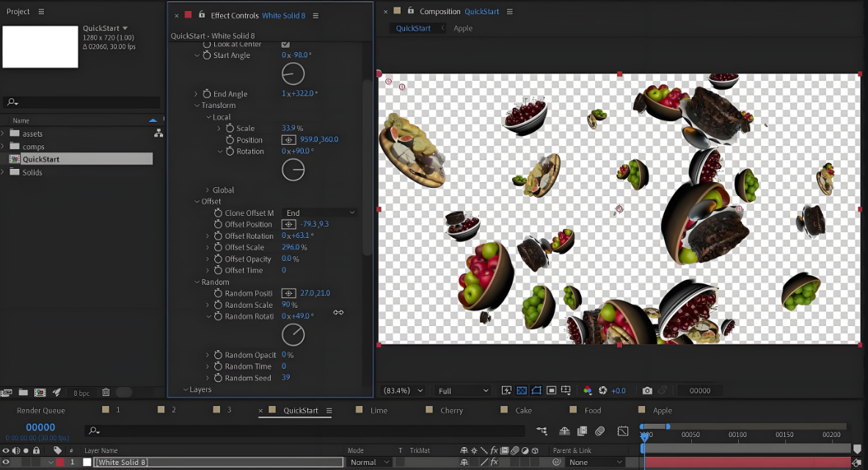Click the Position point picker crosshair
The image size is (868, 470).
click(x=288, y=140)
